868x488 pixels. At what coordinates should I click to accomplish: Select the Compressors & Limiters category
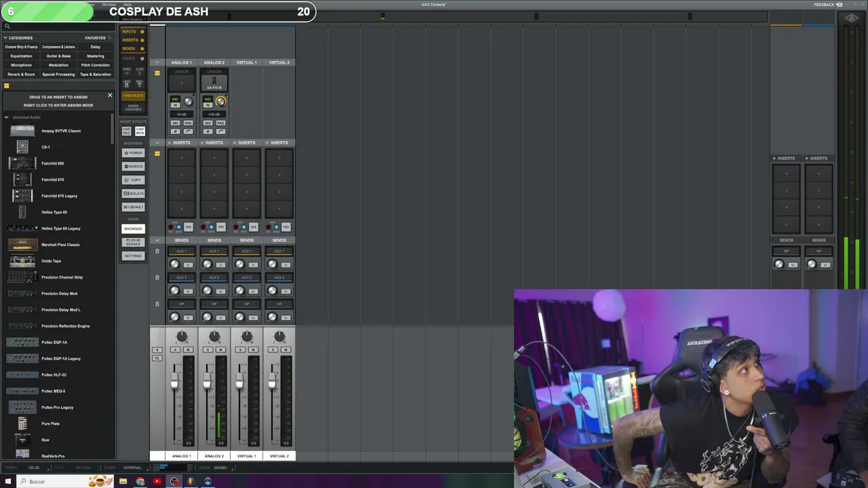click(58, 47)
